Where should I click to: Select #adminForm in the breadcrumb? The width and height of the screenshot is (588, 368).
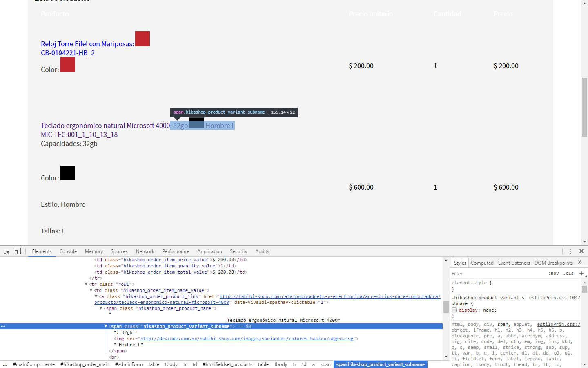coord(129,364)
